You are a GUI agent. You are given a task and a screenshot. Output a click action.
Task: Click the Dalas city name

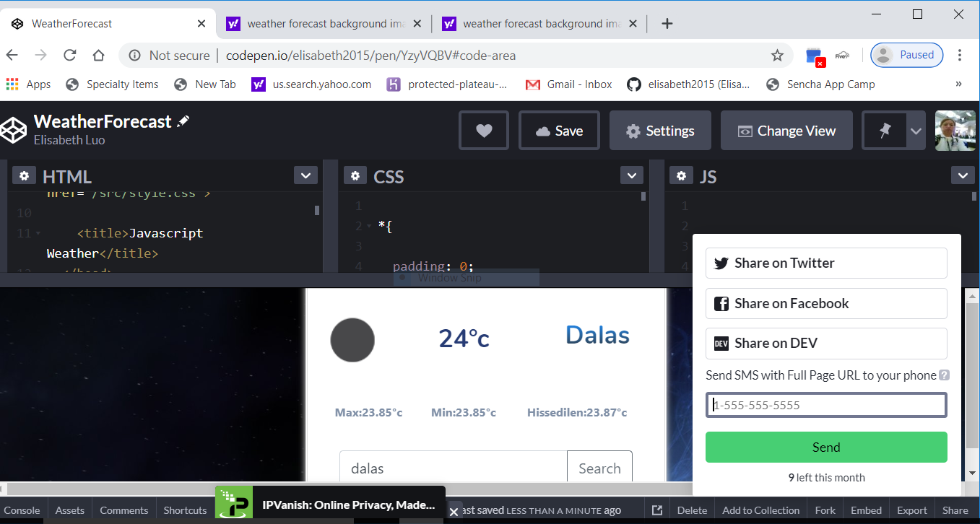point(597,335)
